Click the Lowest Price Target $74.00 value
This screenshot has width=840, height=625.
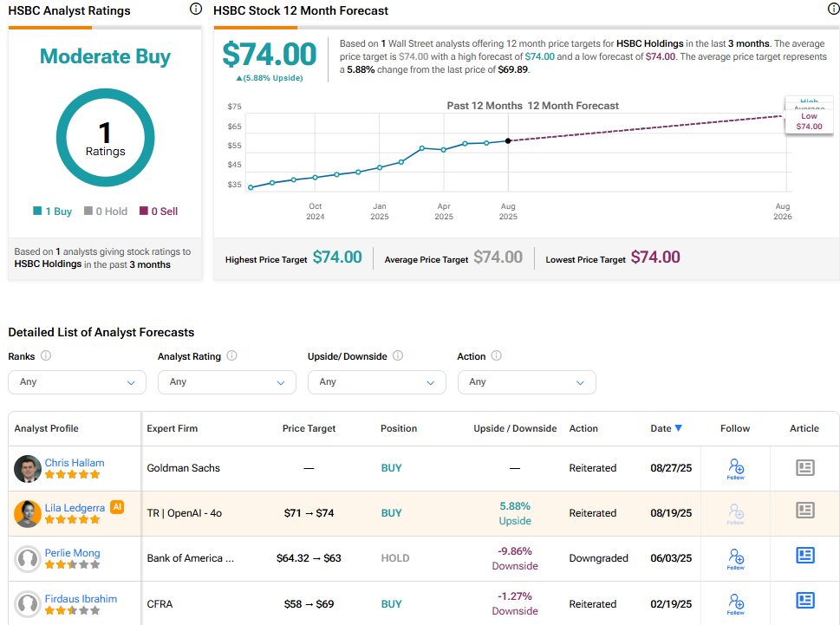point(655,257)
